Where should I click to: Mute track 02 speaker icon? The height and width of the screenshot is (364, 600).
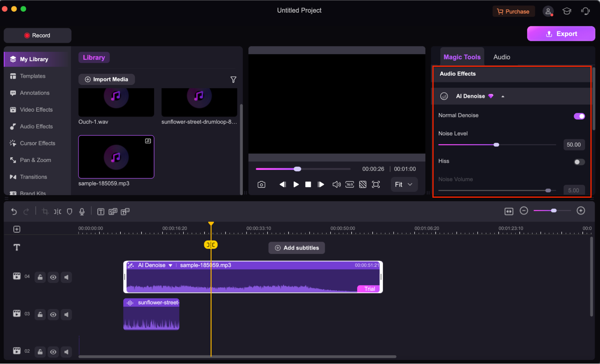[x=66, y=352]
